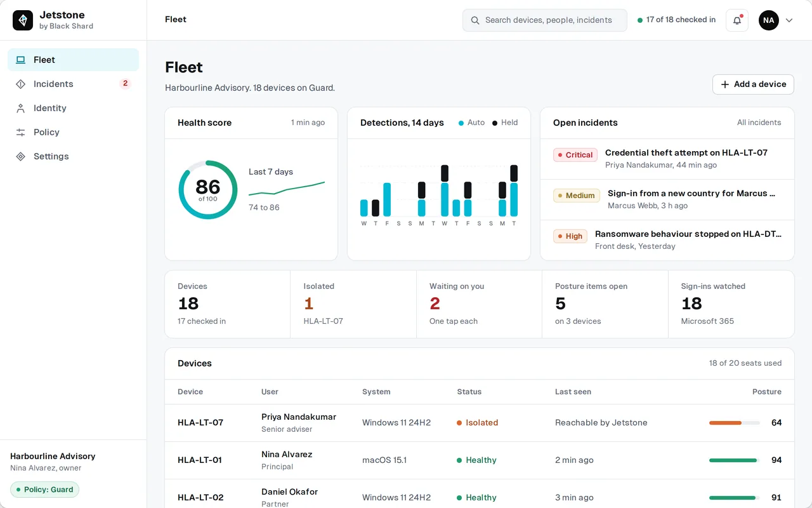812x508 pixels.
Task: Click the Incidents diamond icon in sidebar
Action: tap(21, 84)
